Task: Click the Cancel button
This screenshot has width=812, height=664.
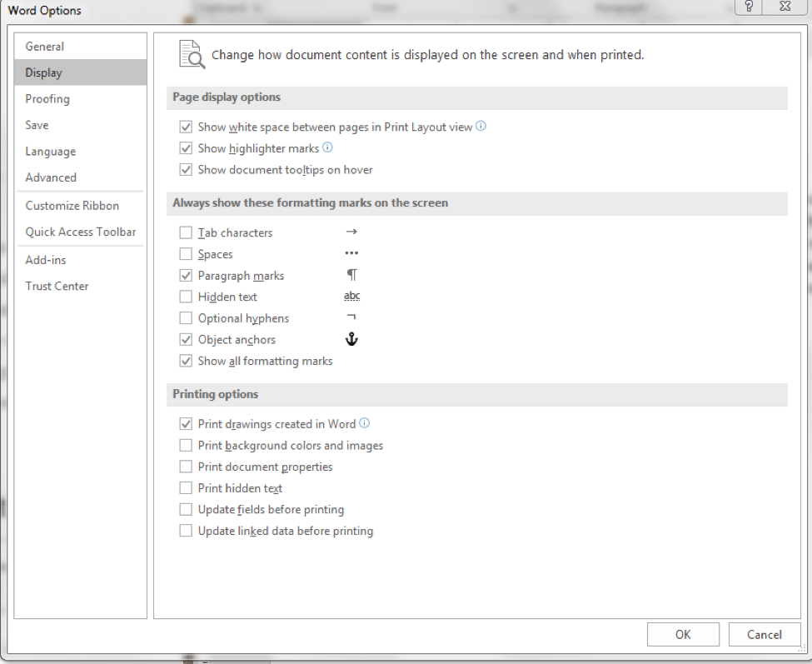Action: [x=764, y=634]
